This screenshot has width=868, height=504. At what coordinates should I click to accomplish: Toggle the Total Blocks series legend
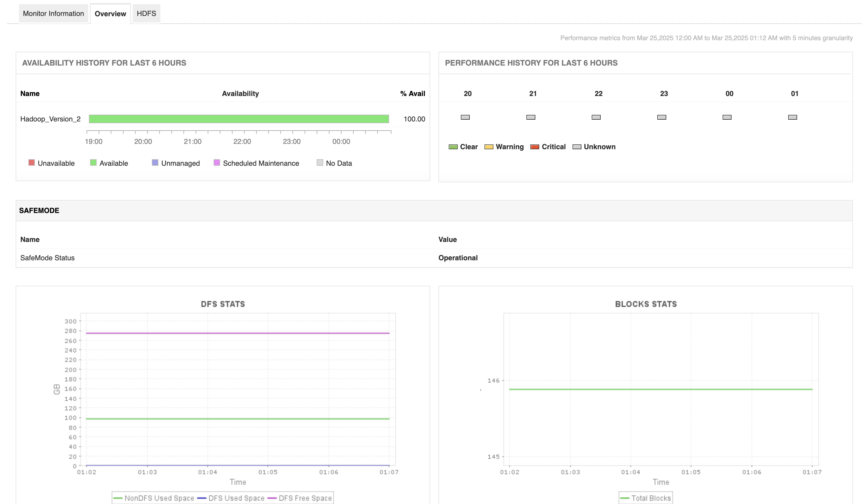650,498
